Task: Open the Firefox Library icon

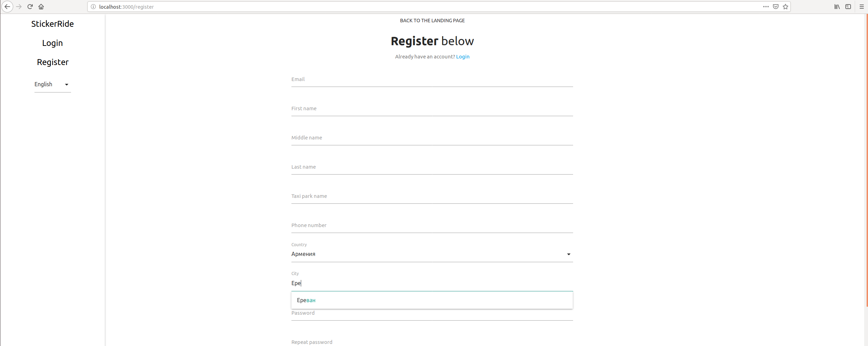Action: coord(837,7)
